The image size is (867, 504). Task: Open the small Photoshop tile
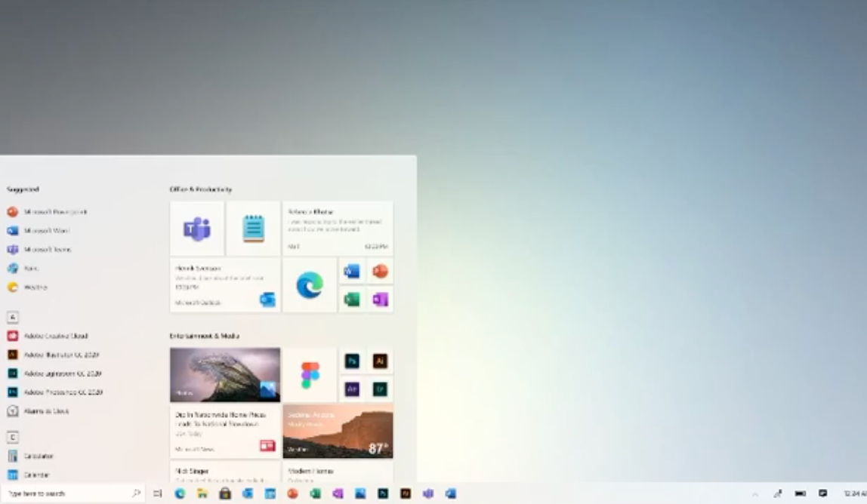pos(352,361)
